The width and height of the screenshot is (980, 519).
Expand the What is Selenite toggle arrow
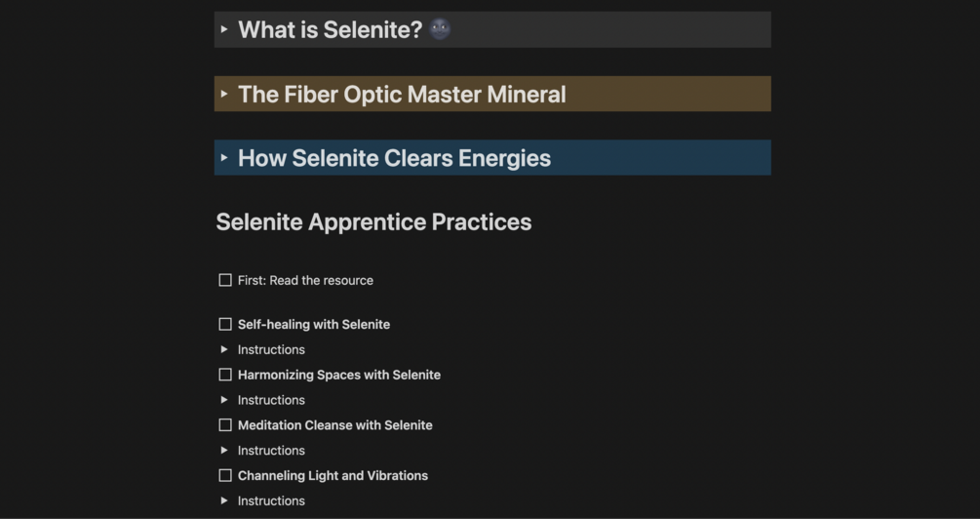pyautogui.click(x=224, y=29)
